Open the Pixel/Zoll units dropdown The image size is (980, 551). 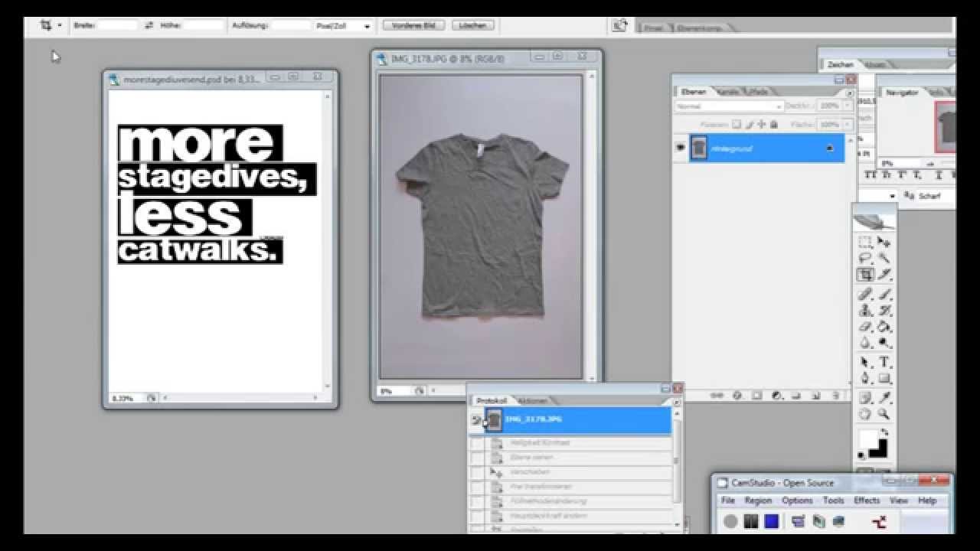click(x=344, y=25)
